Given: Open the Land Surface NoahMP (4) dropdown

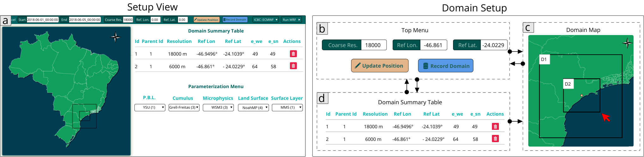Looking at the screenshot, I should [x=253, y=108].
